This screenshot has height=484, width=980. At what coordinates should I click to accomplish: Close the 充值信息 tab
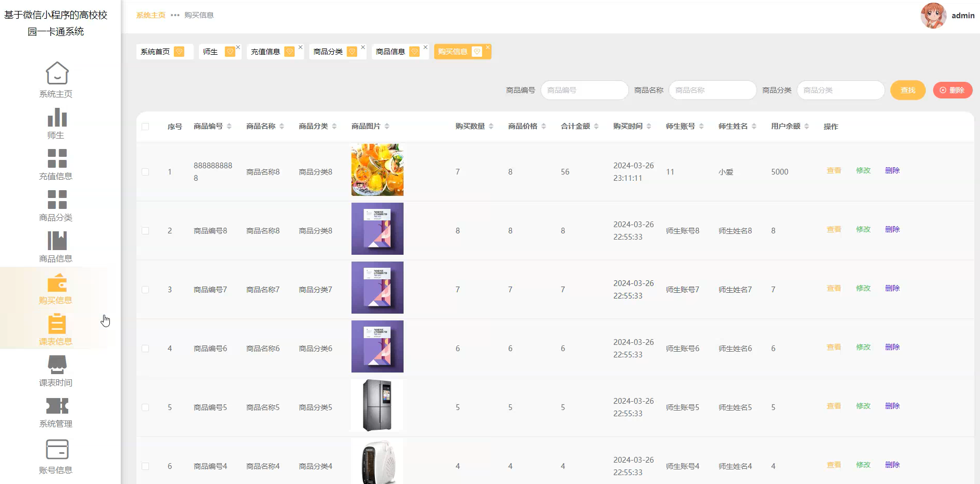tap(300, 47)
